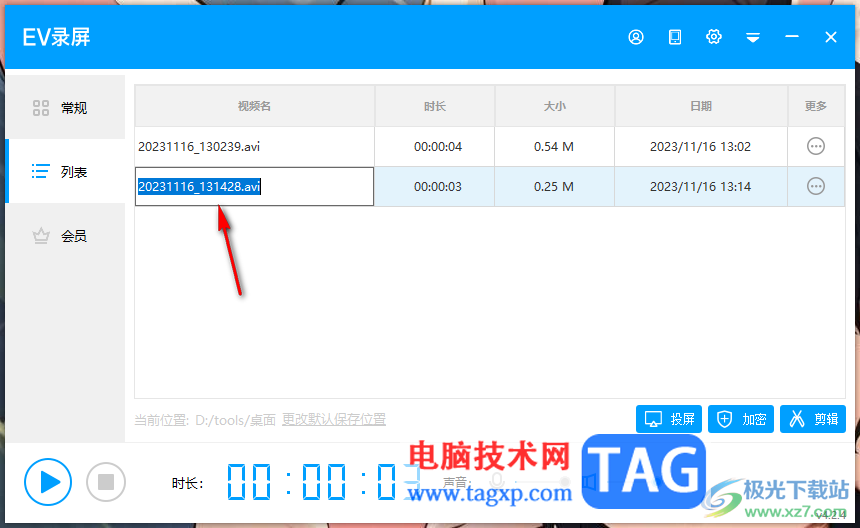Click the 时长 column header
Viewport: 860px width, 528px height.
point(435,106)
